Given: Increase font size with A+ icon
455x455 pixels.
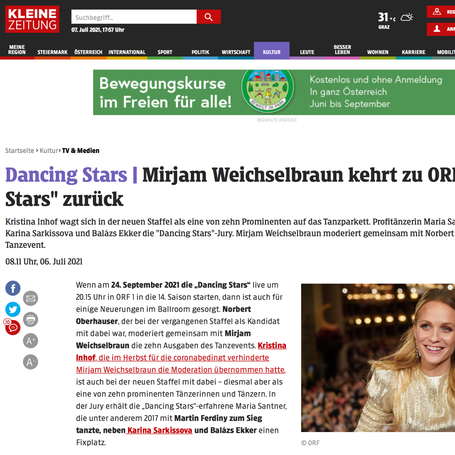Looking at the screenshot, I should (30, 341).
